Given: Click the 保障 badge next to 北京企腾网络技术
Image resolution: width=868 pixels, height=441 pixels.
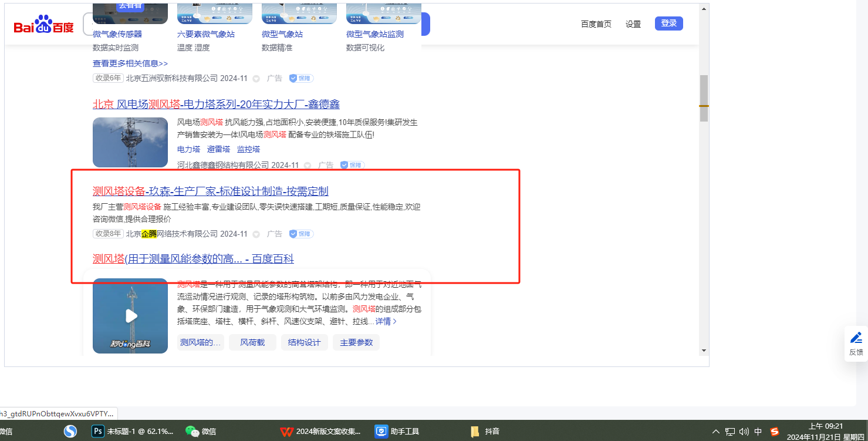Looking at the screenshot, I should (301, 234).
